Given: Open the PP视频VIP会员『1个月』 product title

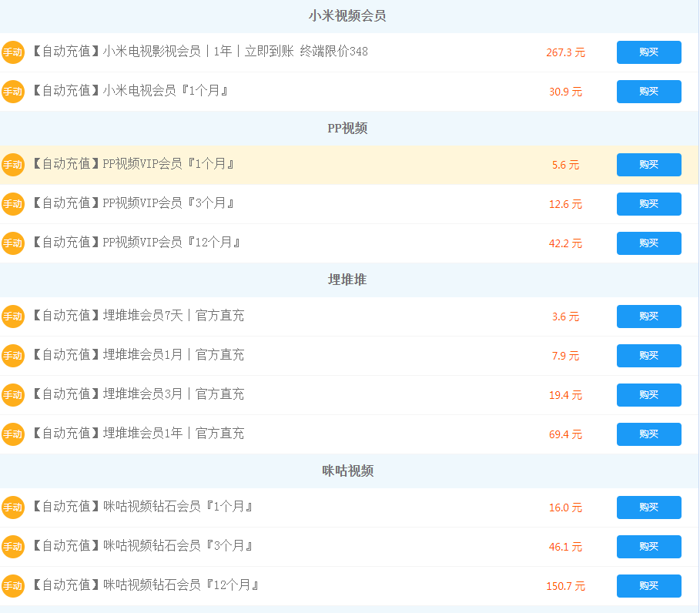Looking at the screenshot, I should pos(134,164).
